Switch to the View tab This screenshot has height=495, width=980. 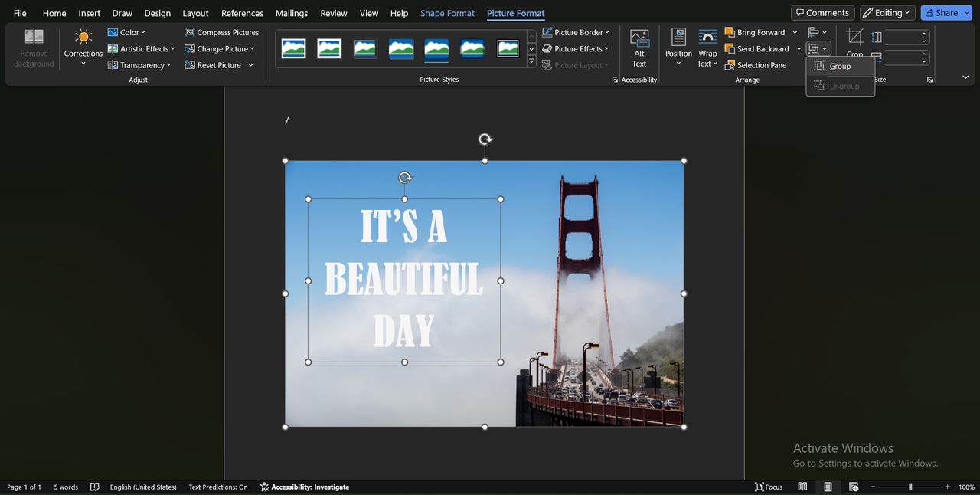click(369, 13)
